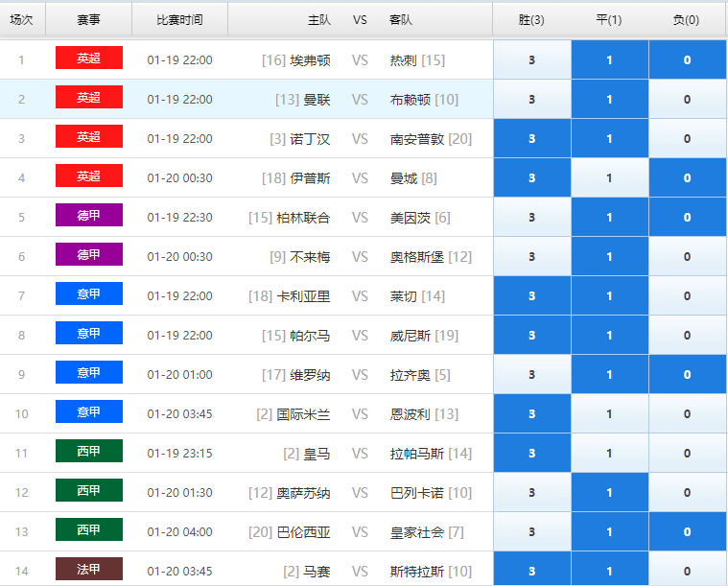728x586 pixels.
Task: Open the 德甲 badge in match 5
Action: [89, 215]
